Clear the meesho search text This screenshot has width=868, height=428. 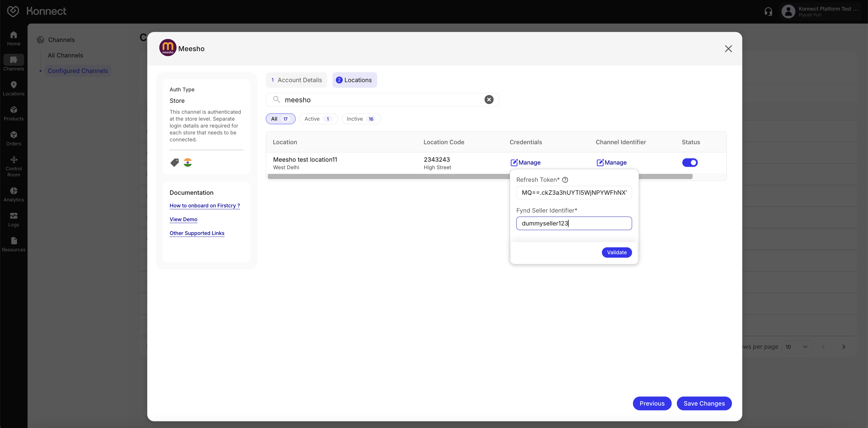[489, 99]
